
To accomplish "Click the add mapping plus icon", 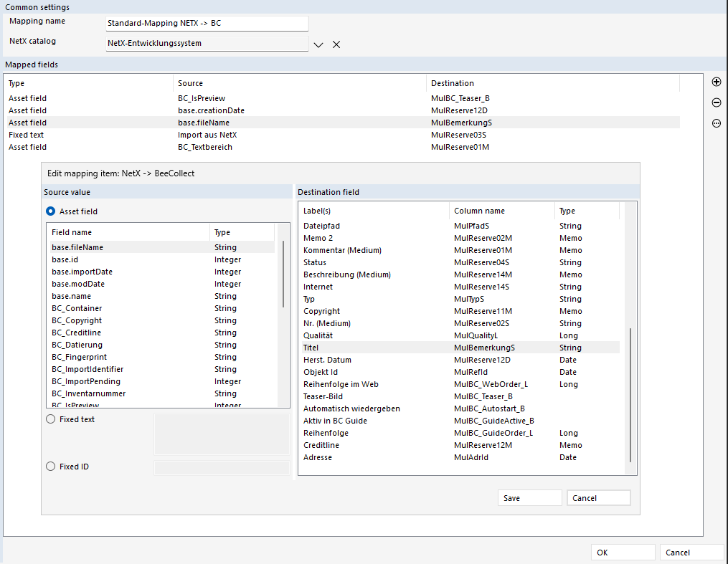I will 716,82.
